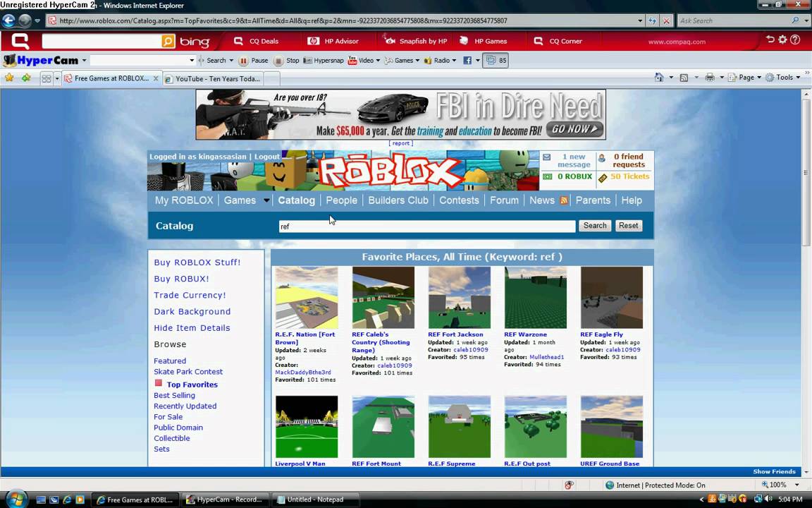This screenshot has height=508, width=812.
Task: Open HP Games toolbar button
Action: [x=484, y=41]
